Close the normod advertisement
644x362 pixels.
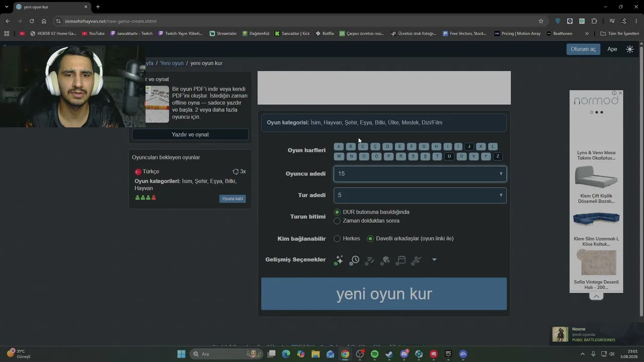620,93
